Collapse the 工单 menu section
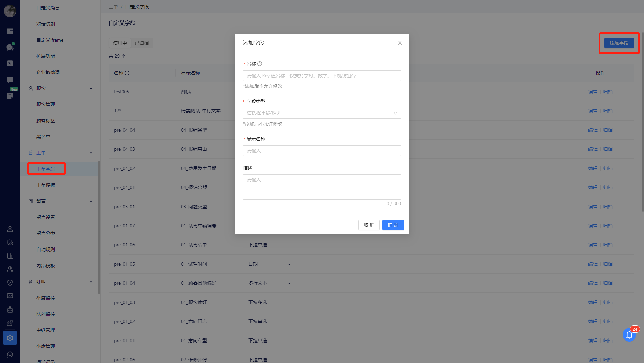The image size is (644, 363). [x=91, y=153]
